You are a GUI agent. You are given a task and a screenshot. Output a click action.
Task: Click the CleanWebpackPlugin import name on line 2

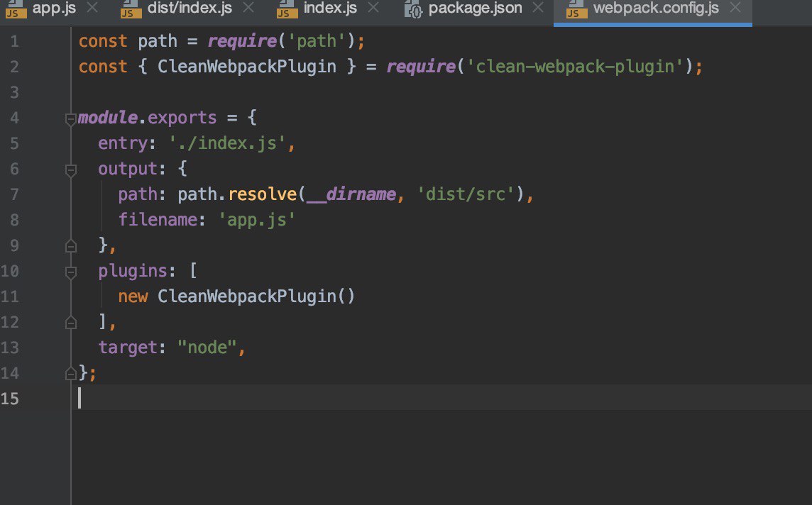[x=246, y=66]
